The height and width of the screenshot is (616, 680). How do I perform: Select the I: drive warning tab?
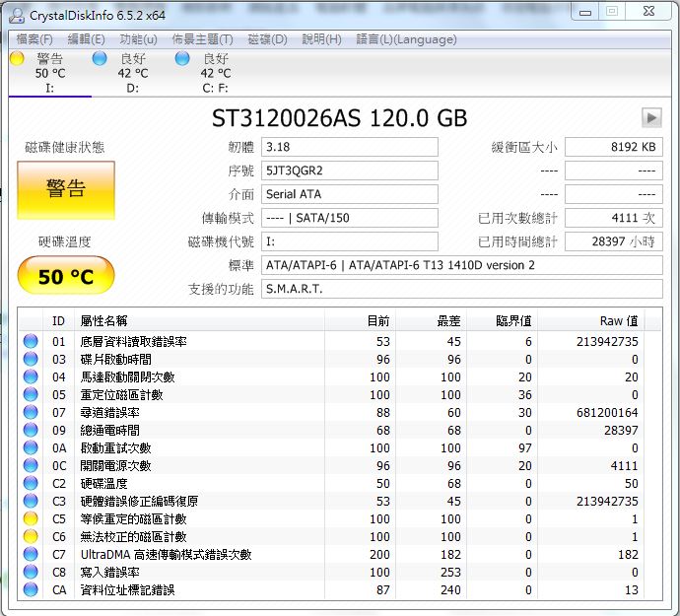pyautogui.click(x=50, y=73)
